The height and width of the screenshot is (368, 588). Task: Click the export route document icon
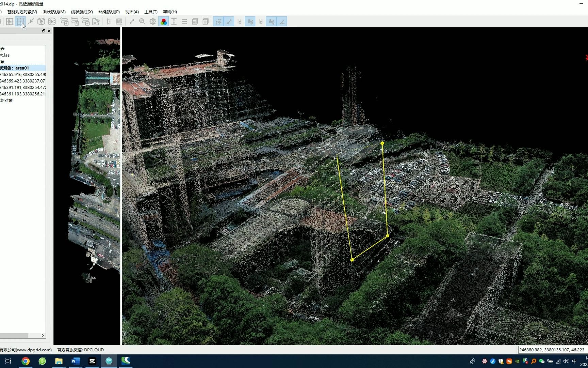96,21
